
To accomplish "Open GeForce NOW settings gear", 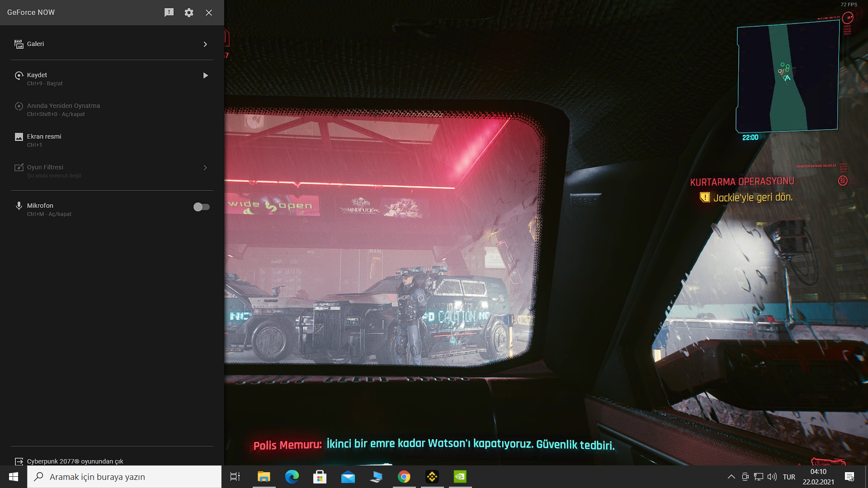I will [x=189, y=13].
